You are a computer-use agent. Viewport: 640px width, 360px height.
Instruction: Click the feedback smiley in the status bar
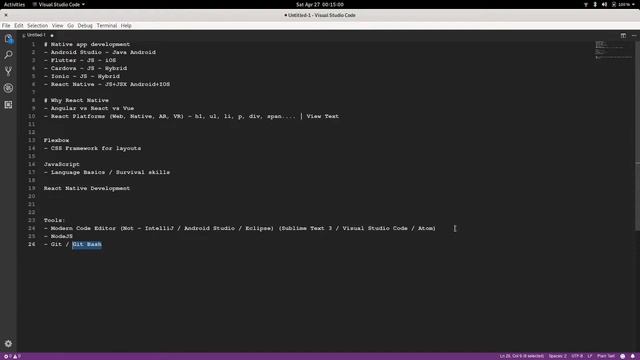[x=622, y=356]
